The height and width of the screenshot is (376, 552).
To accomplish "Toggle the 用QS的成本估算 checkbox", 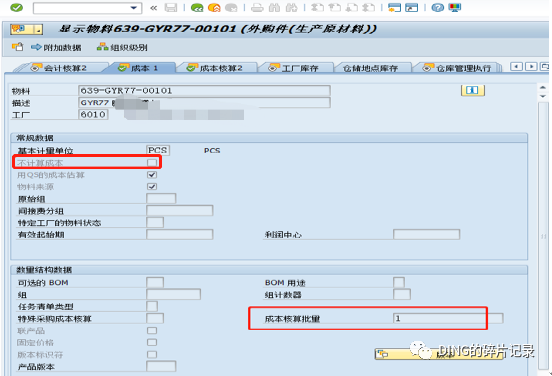I will (x=152, y=175).
